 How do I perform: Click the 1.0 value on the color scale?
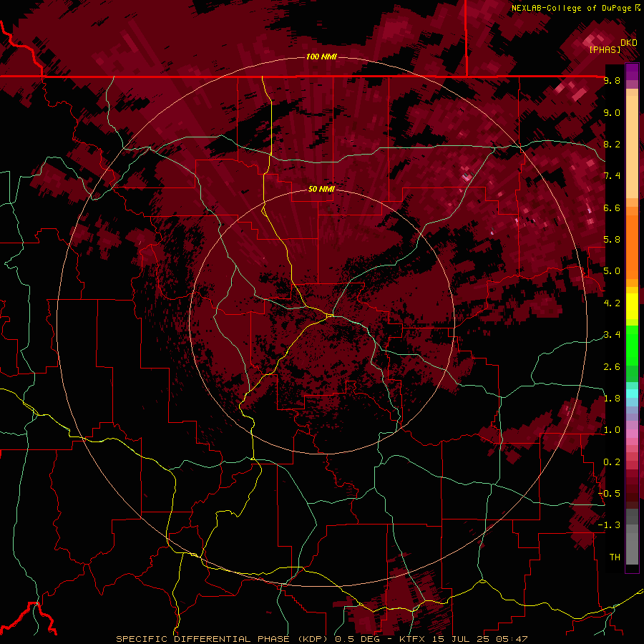(612, 430)
